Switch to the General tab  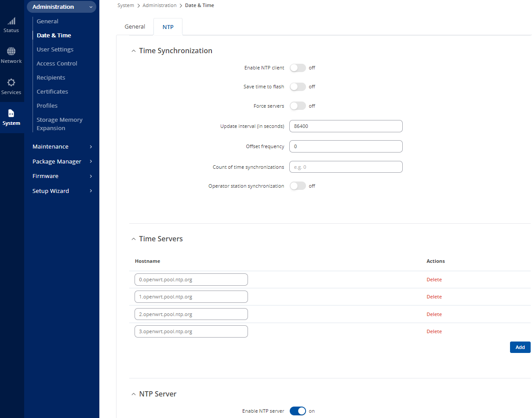coord(135,26)
